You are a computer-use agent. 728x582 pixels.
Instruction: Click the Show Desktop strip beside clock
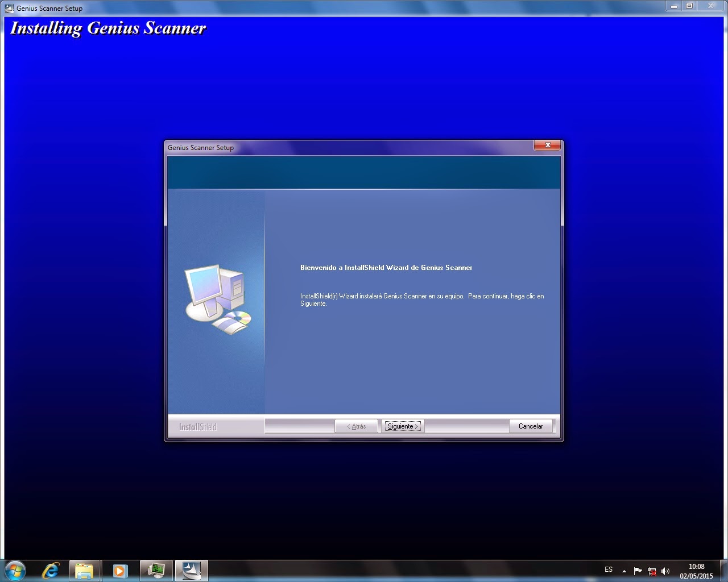[723, 571]
